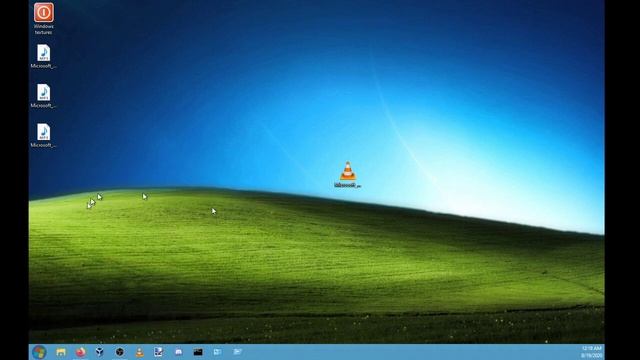This screenshot has width=640, height=360.
Task: Select the VLC media file on desktop
Action: pos(347,175)
